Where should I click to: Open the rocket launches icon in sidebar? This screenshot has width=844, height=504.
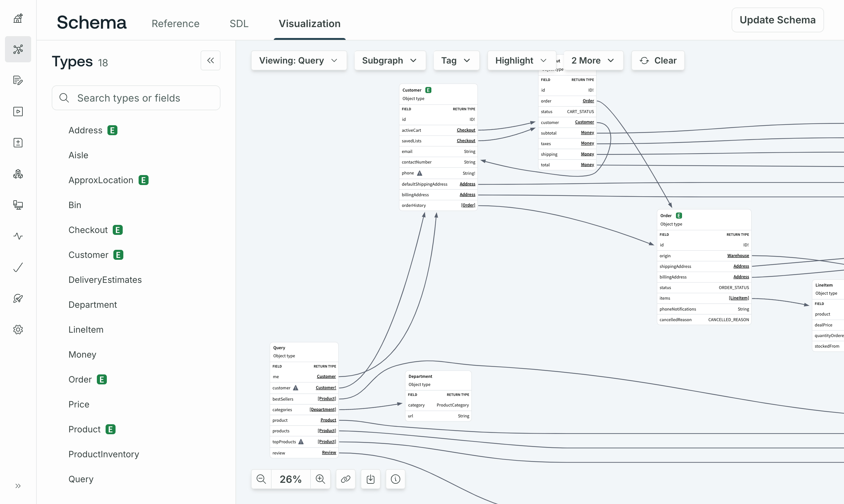coord(18,298)
